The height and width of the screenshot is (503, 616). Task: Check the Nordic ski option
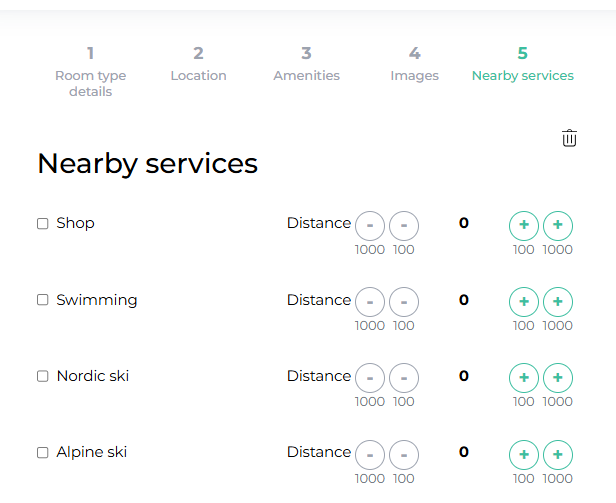[x=43, y=376]
